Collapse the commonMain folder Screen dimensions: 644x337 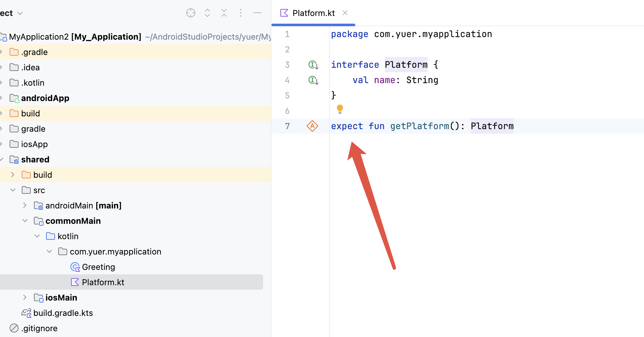25,221
